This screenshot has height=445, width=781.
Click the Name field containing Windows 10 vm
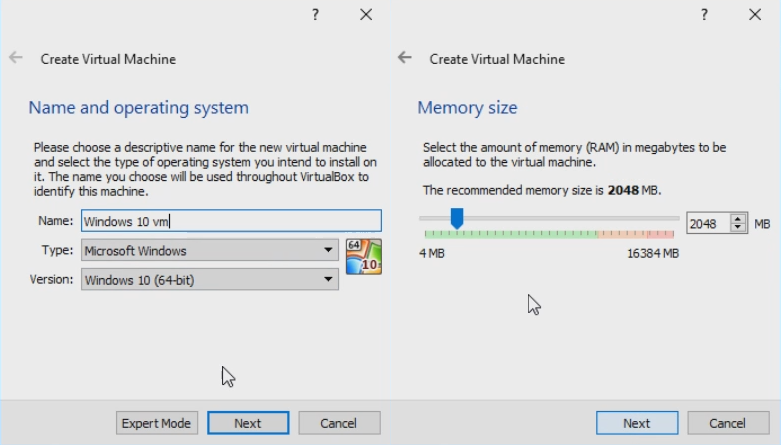point(231,221)
